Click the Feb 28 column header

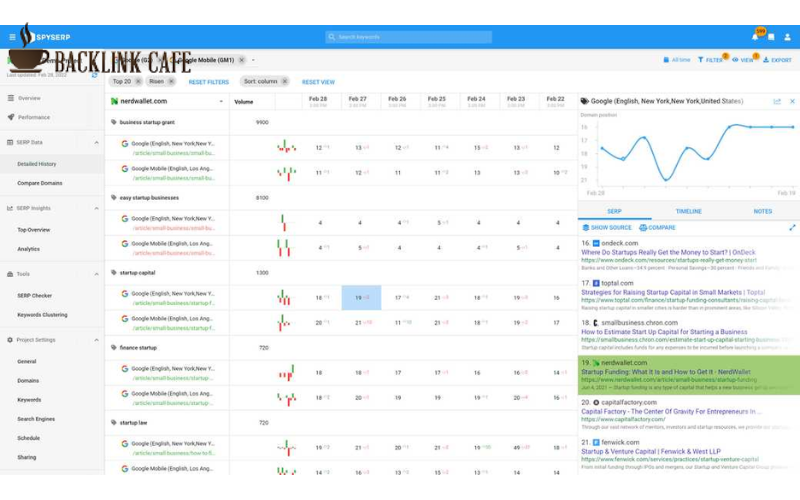[318, 101]
